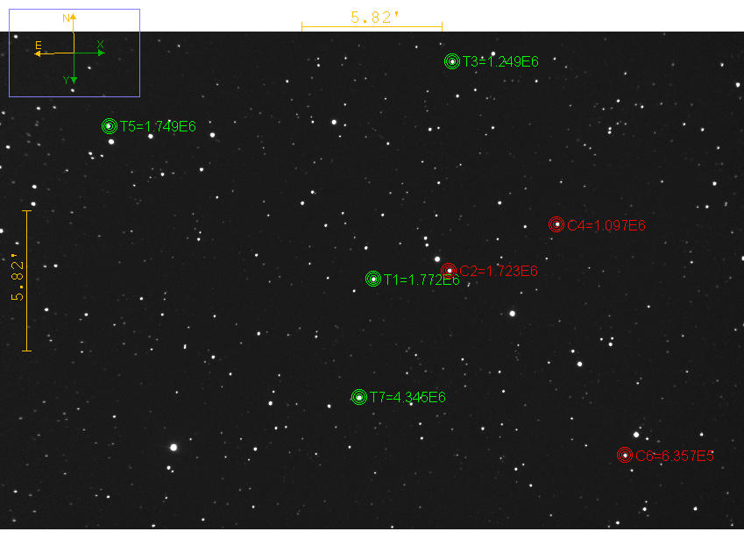The height and width of the screenshot is (560, 744).
Task: Click the T7 green aperture ring
Action: [x=359, y=397]
